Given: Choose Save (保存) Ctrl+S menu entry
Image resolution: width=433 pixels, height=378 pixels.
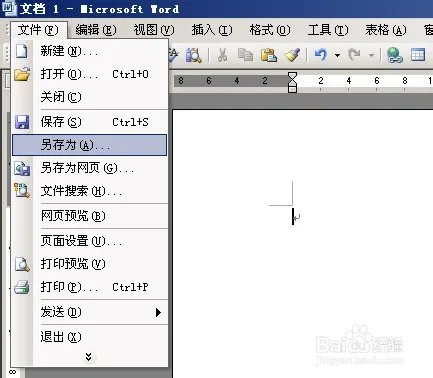Looking at the screenshot, I should coord(89,122).
